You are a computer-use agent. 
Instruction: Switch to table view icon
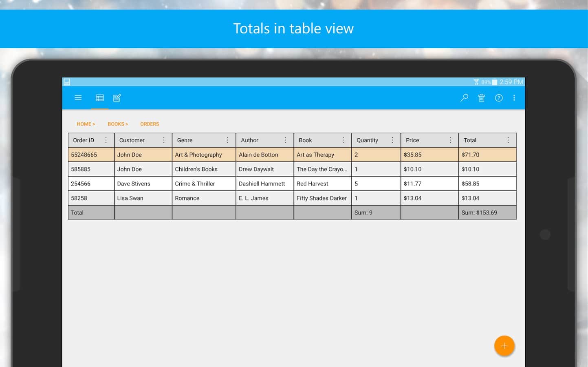pos(100,98)
